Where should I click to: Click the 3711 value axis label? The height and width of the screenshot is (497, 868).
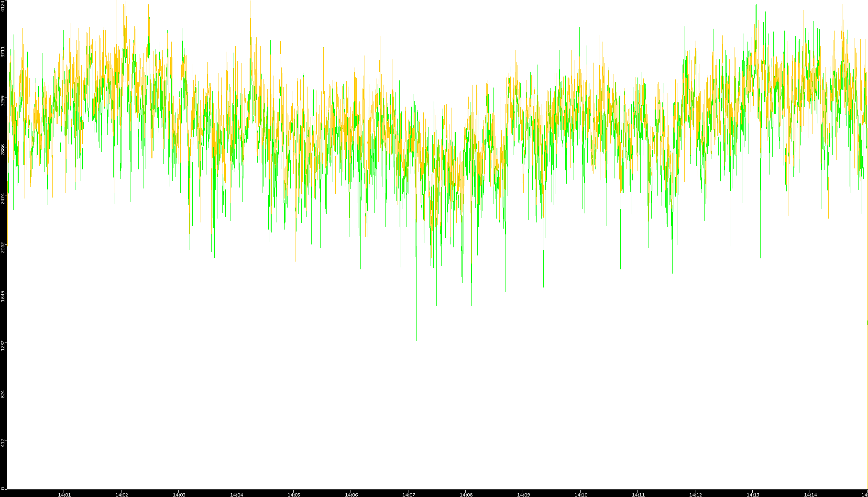click(3, 52)
